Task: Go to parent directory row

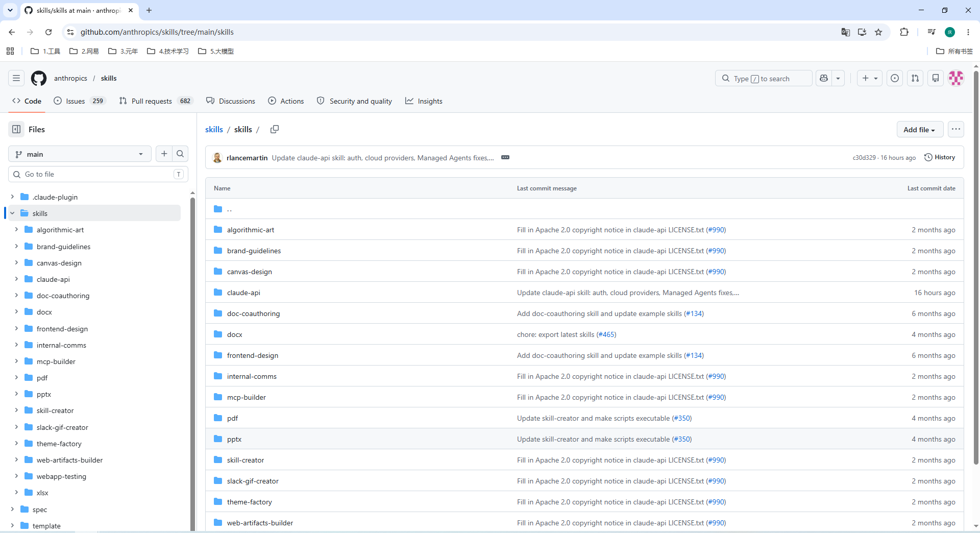Action: tap(584, 209)
